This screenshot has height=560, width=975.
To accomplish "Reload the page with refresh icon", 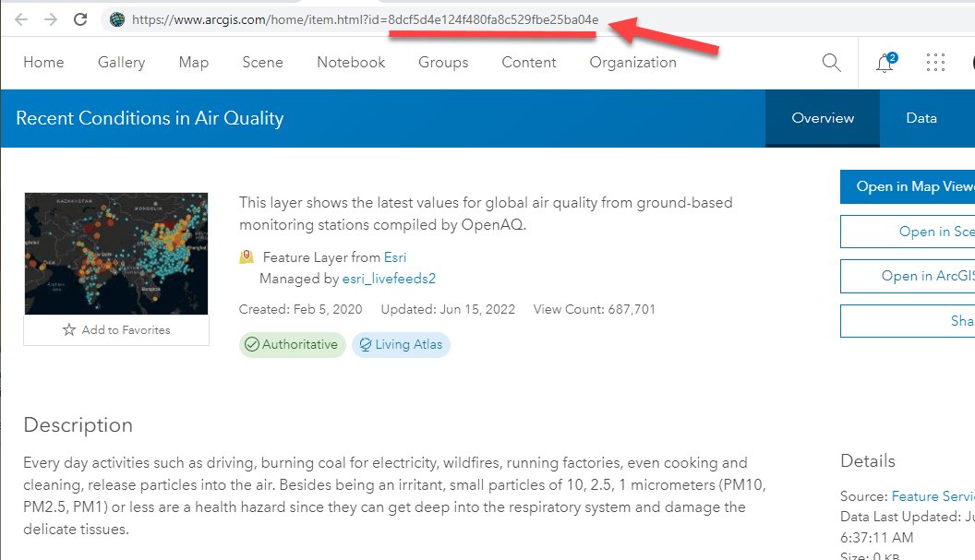I will click(80, 19).
